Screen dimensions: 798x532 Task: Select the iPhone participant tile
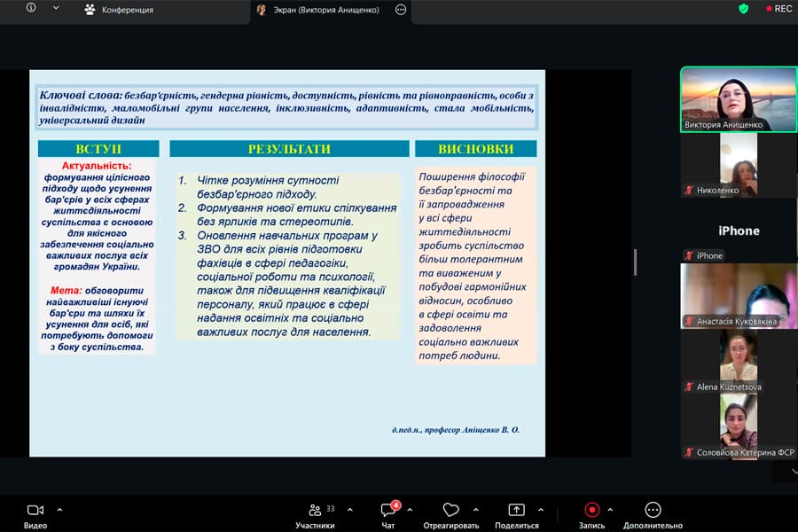tap(739, 231)
